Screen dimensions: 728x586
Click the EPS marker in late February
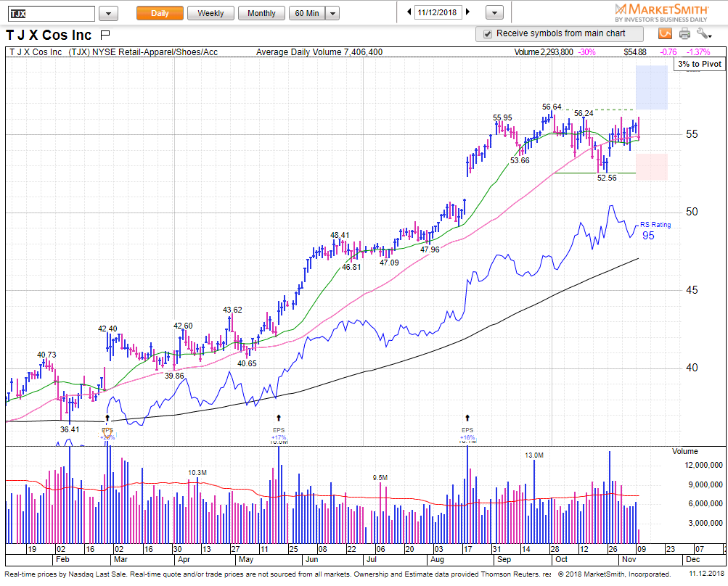[107, 434]
